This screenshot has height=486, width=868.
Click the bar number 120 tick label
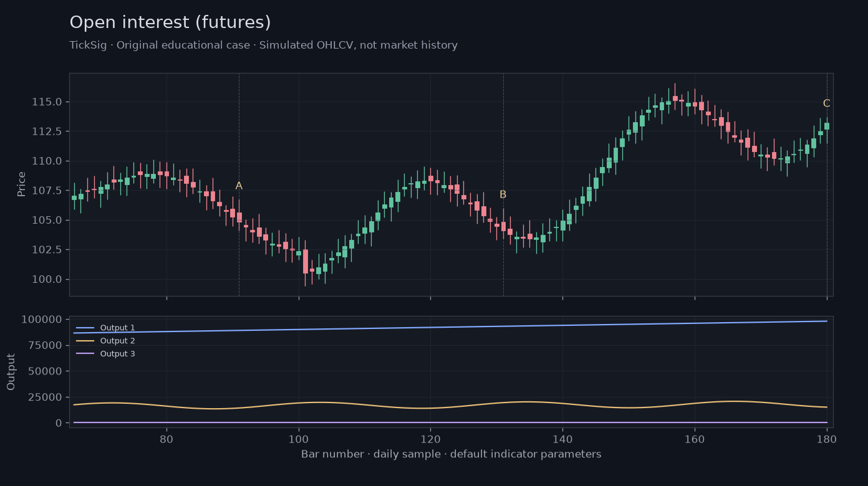click(430, 439)
